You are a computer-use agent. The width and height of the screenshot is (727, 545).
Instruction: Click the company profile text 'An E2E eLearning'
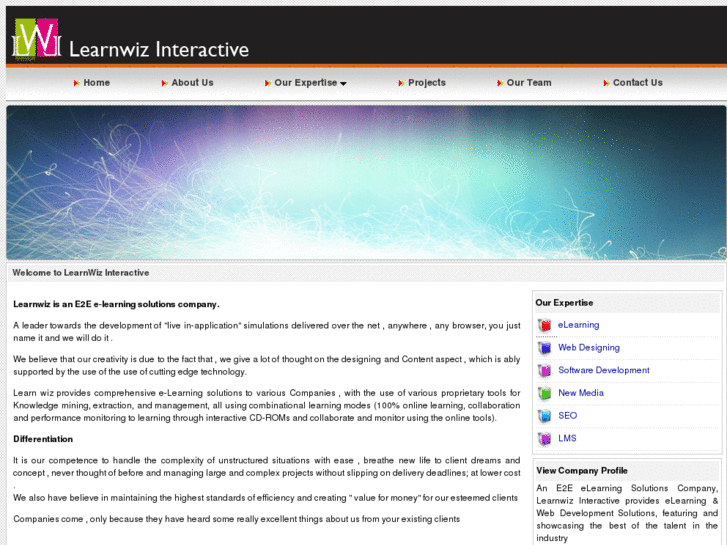627,513
